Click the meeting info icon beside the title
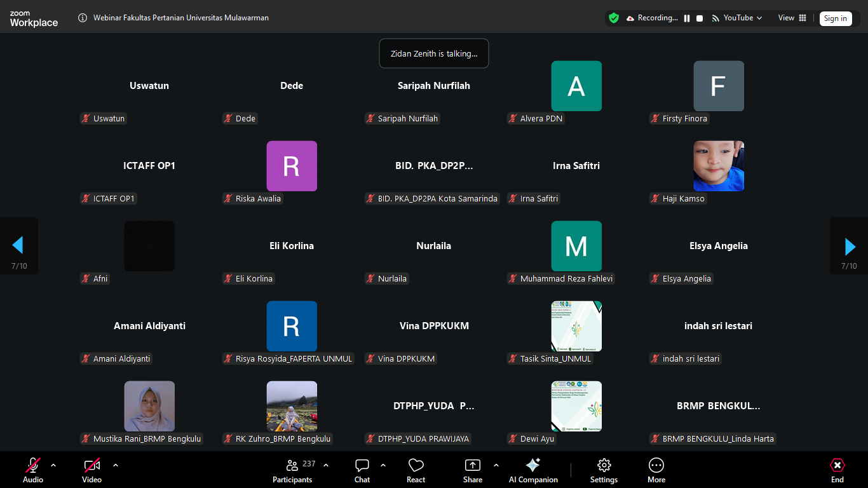 click(83, 18)
